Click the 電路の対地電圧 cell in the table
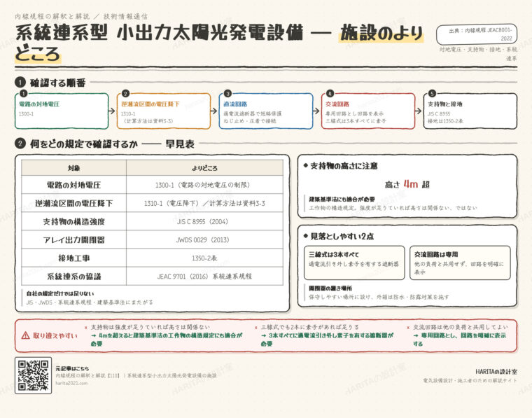The height and width of the screenshot is (418, 532). point(74,185)
